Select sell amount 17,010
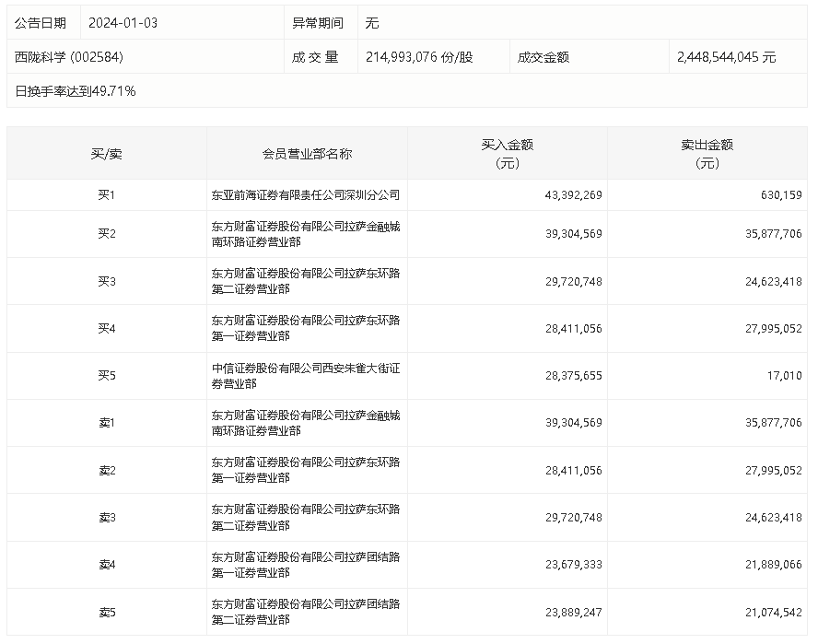 [784, 376]
